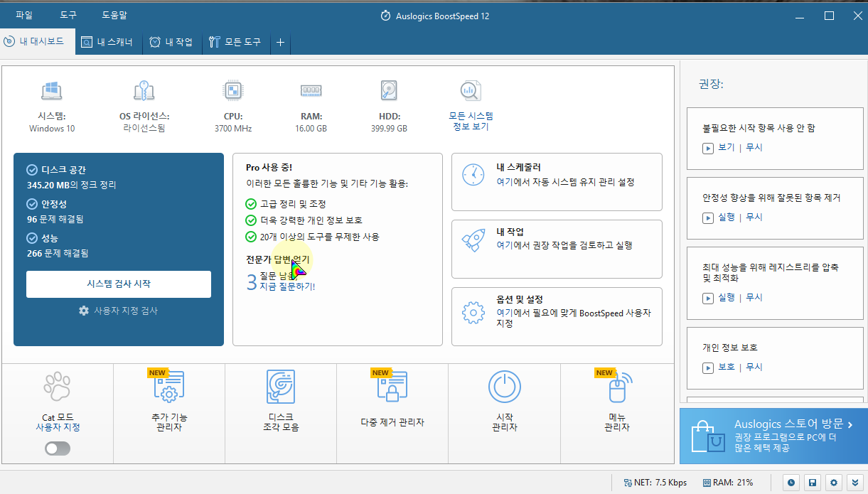Image resolution: width=868 pixels, height=494 pixels.
Task: Click the 옵션 및 설정 heading
Action: pos(520,299)
